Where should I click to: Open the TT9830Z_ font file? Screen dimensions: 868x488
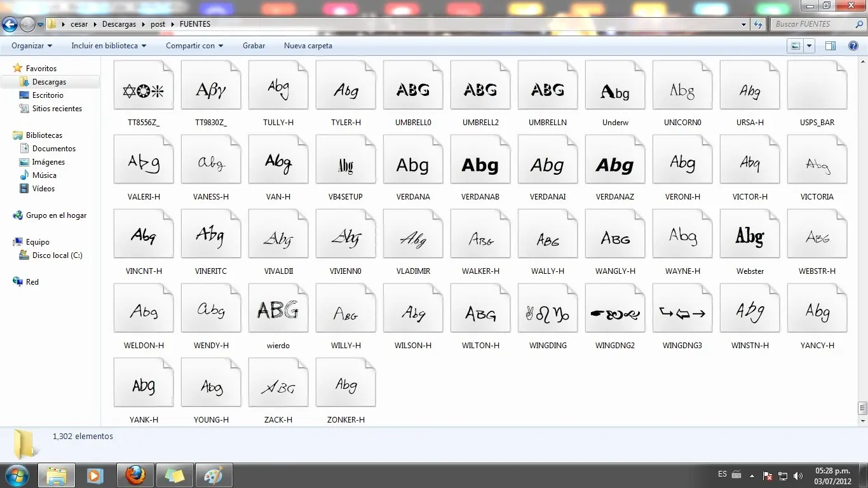(x=211, y=93)
